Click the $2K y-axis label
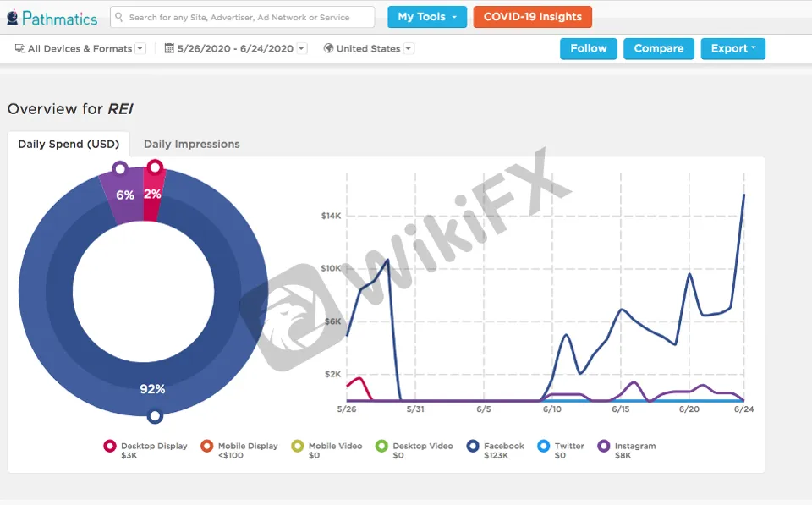Screen dimensions: 812x505 (x=332, y=374)
